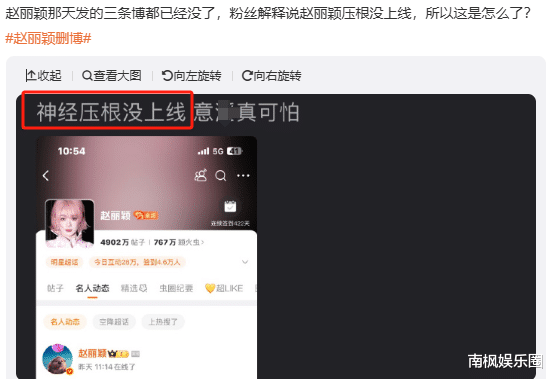Click the 昨天 11:14 在线了 status text
The width and height of the screenshot is (551, 379).
pos(106,367)
